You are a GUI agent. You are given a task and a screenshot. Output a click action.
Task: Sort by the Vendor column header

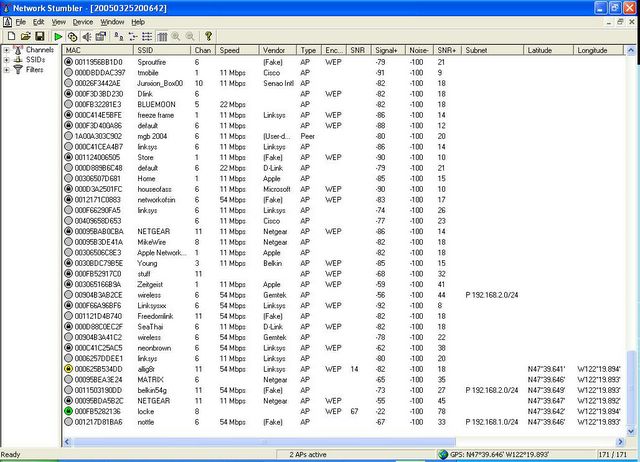(278, 50)
